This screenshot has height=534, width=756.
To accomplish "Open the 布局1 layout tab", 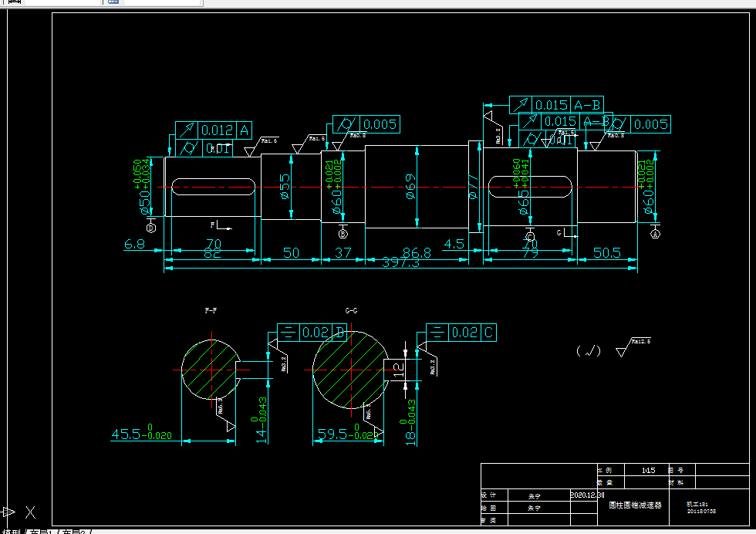I will tap(42, 532).
